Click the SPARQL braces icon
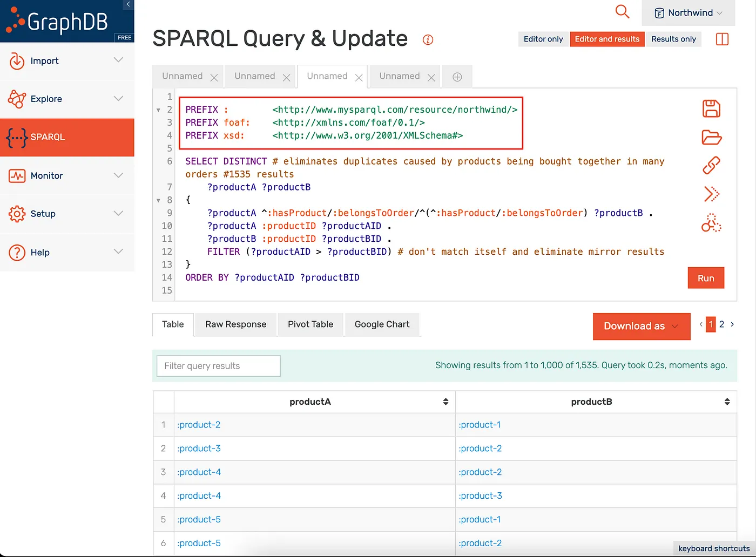 click(17, 138)
